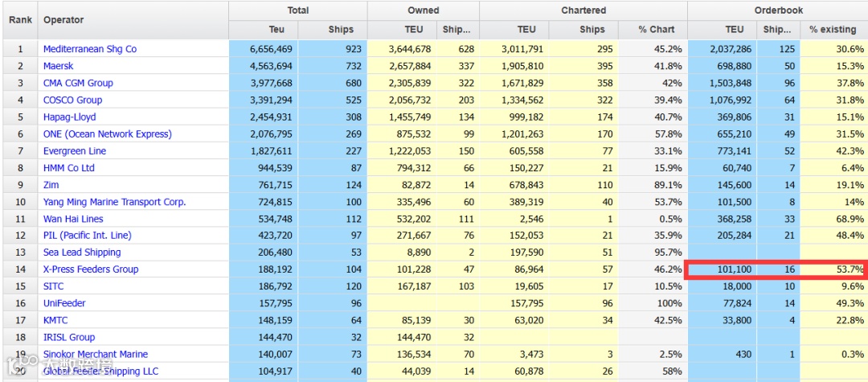This screenshot has width=868, height=382.
Task: Select owned TEU value 167,187
Action: coord(412,286)
